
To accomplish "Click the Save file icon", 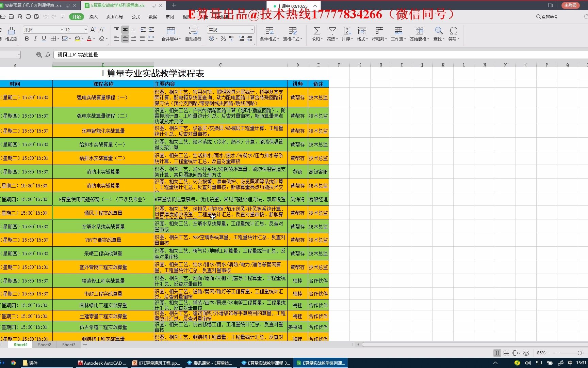I will point(11,17).
